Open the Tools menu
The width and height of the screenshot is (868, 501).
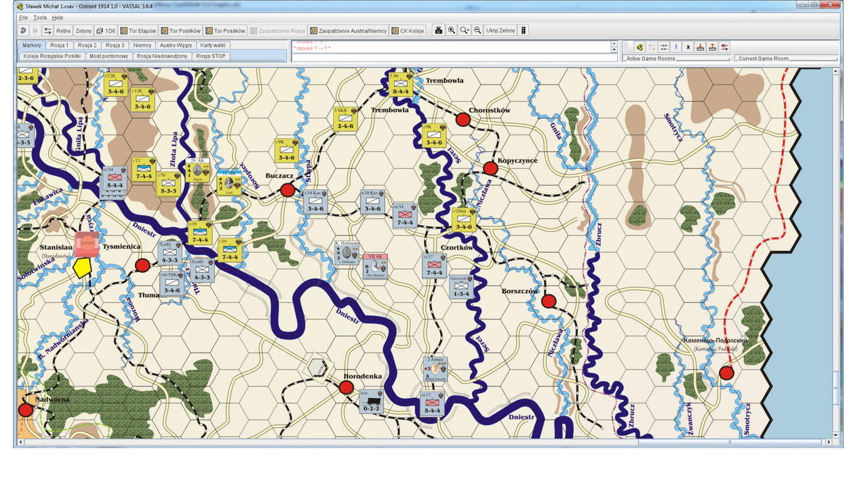40,17
